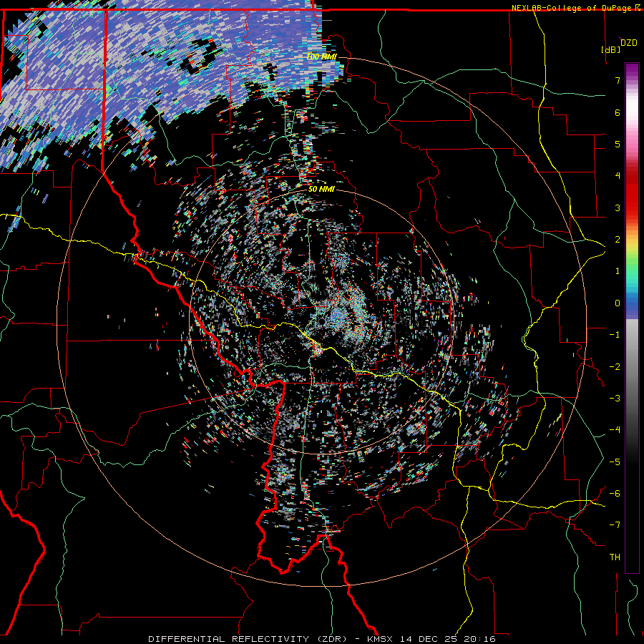Image resolution: width=644 pixels, height=644 pixels.
Task: Click the TH threshold scale label
Action: [615, 557]
